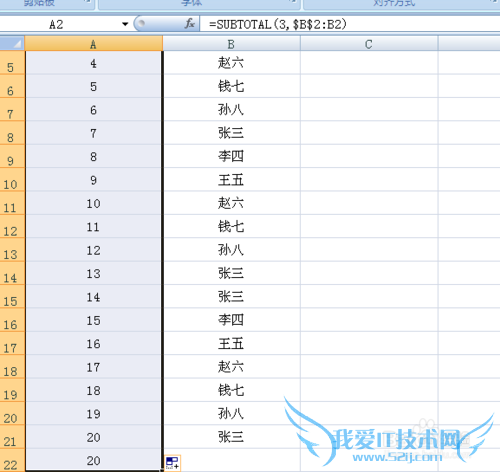500x472 pixels.
Task: Select row 10 header
Action: pyautogui.click(x=12, y=179)
